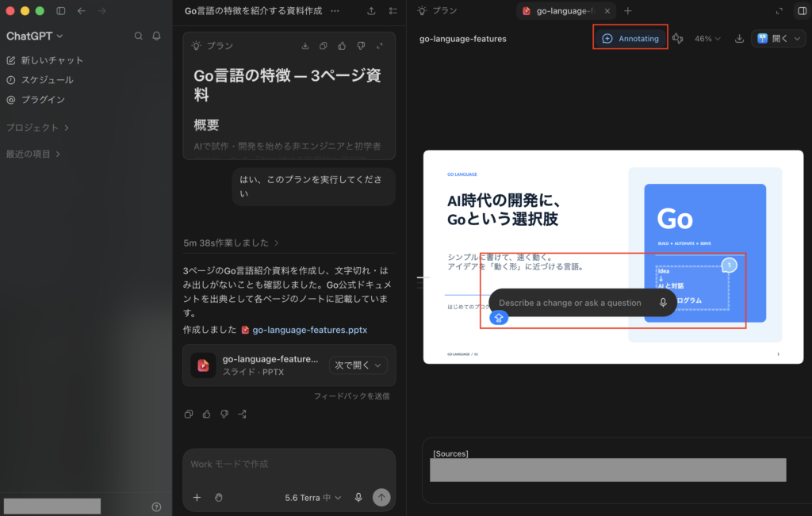
Task: Type in Describe a change or ask a question field
Action: pyautogui.click(x=571, y=304)
